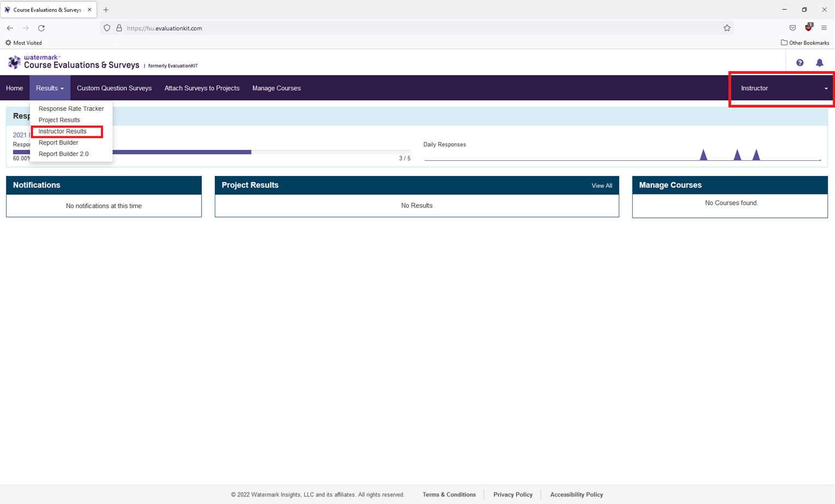835x504 pixels.
Task: Open Attach Surveys to Projects
Action: pyautogui.click(x=202, y=88)
